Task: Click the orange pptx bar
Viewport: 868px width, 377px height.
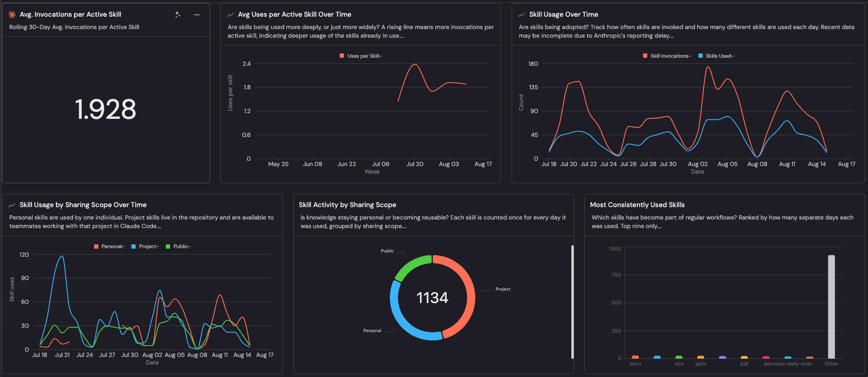Action: (x=701, y=357)
